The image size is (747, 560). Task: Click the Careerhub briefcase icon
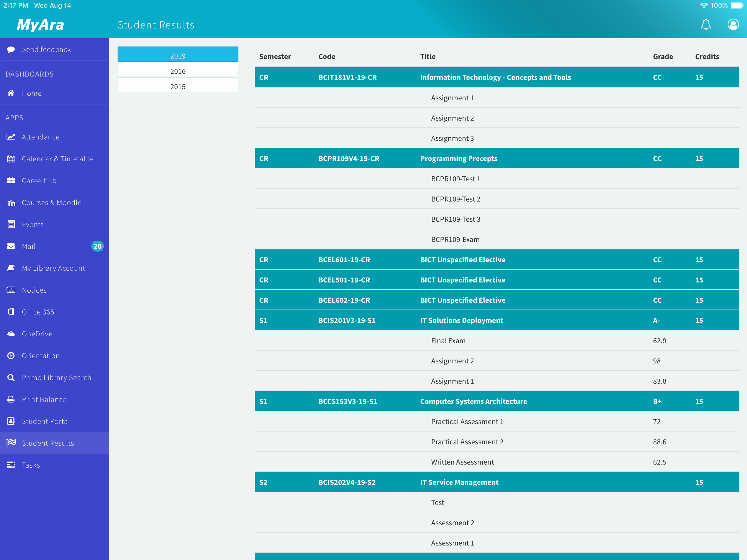click(x=11, y=180)
